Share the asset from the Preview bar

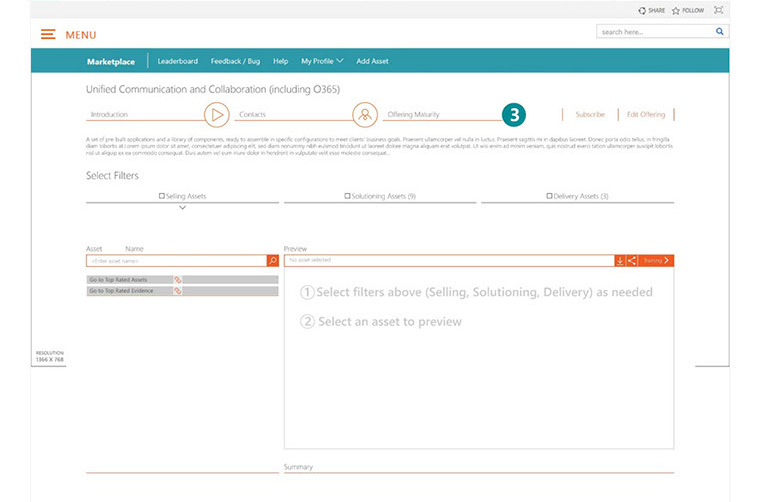631,260
